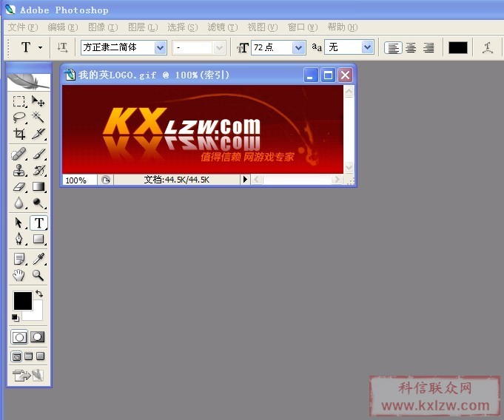Select the Pen tool
Viewport: 504px width, 420px height.
pos(19,239)
